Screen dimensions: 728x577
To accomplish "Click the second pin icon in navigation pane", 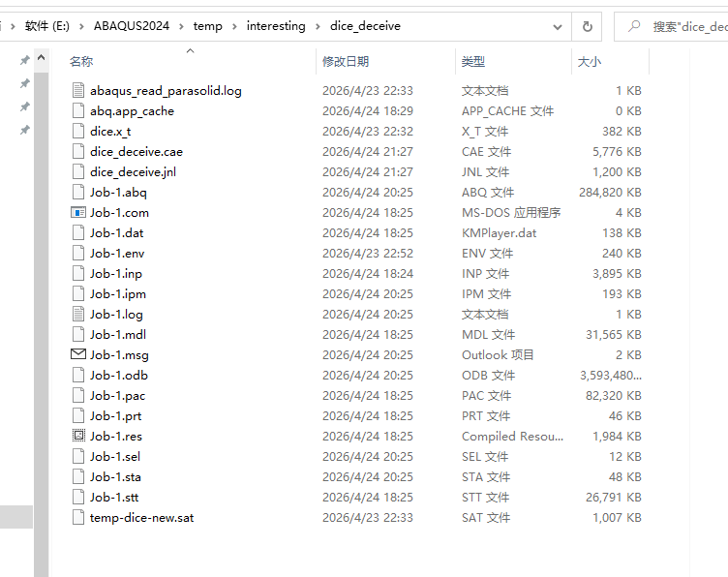I will click(x=24, y=83).
